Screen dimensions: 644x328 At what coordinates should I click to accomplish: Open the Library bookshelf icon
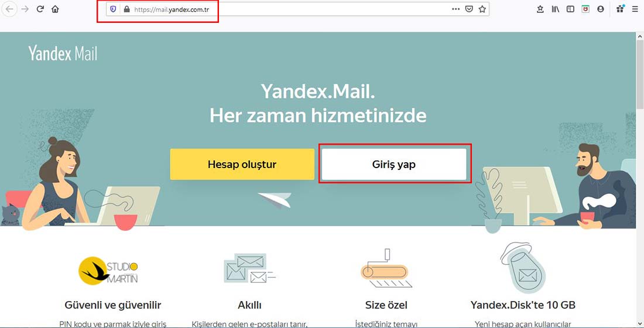click(x=556, y=9)
